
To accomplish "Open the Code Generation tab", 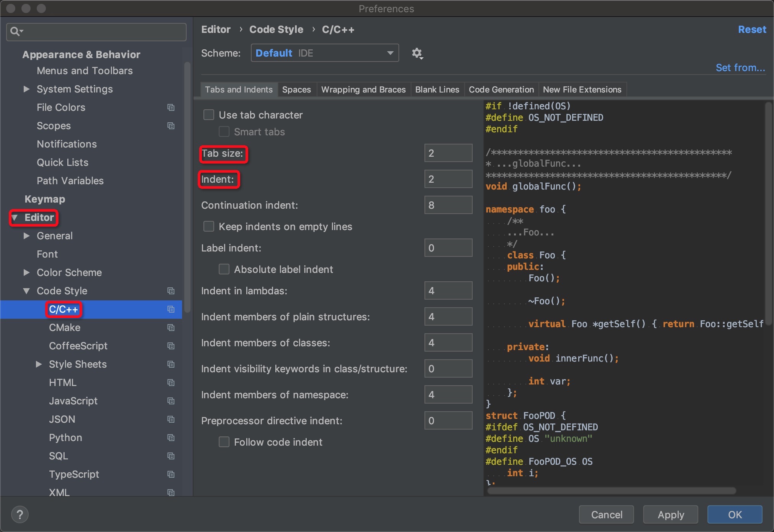I will 501,89.
